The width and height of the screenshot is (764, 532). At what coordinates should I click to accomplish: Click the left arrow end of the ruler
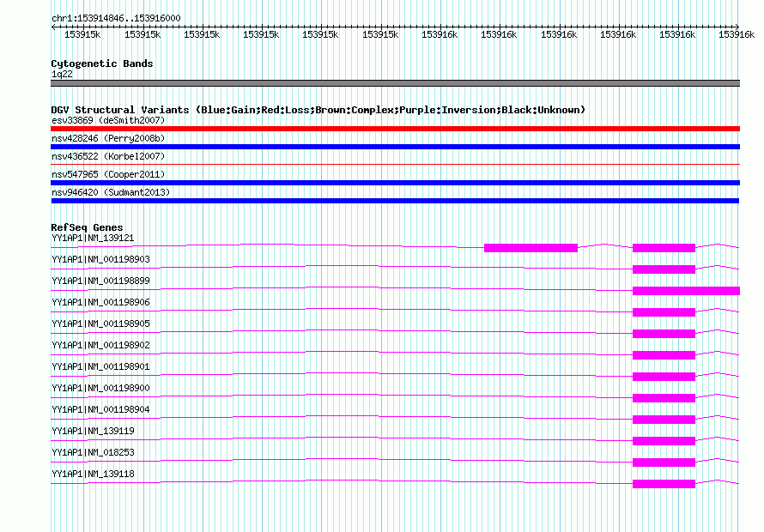click(x=53, y=27)
